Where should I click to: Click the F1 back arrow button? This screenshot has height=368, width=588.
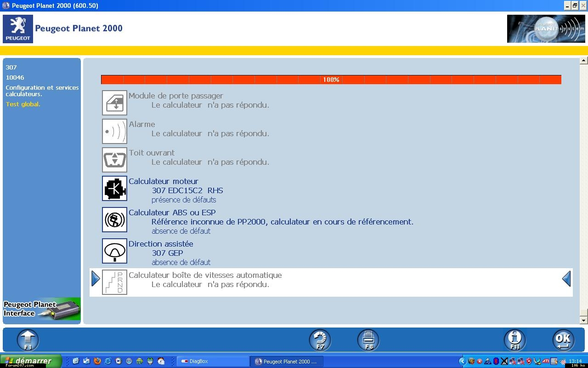point(28,341)
